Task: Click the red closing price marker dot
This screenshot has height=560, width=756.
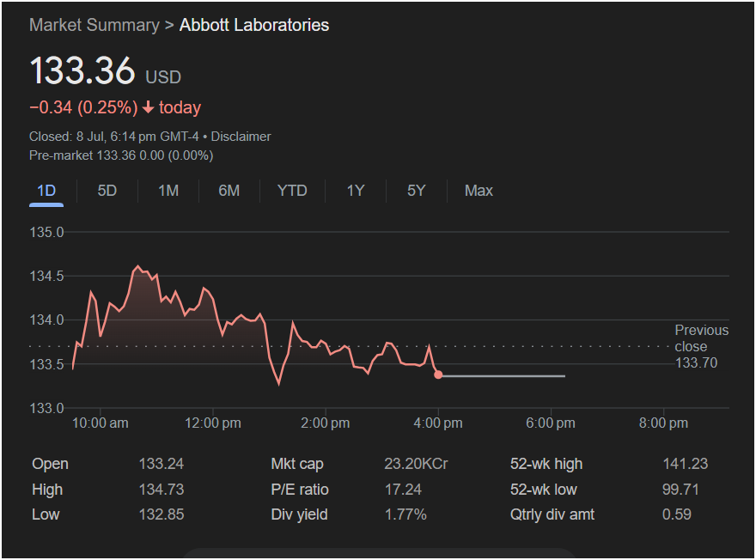Action: (x=438, y=375)
